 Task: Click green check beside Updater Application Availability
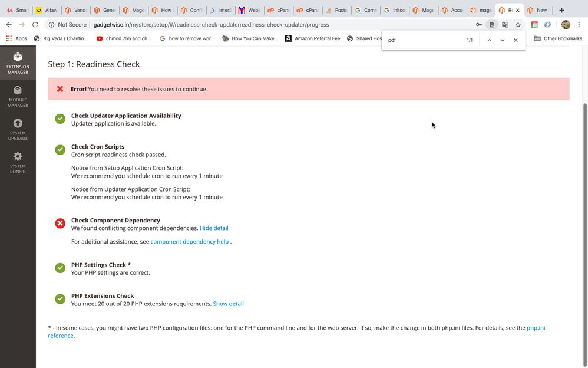[60, 119]
